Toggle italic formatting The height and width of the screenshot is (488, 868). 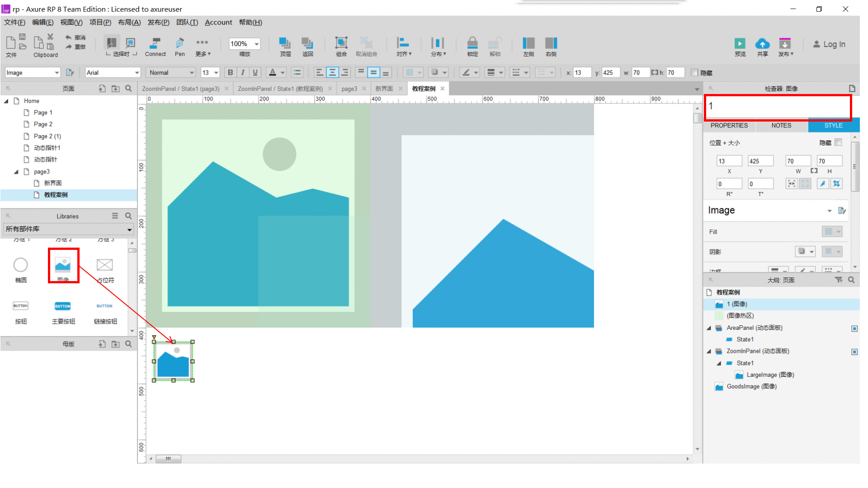[x=243, y=72]
